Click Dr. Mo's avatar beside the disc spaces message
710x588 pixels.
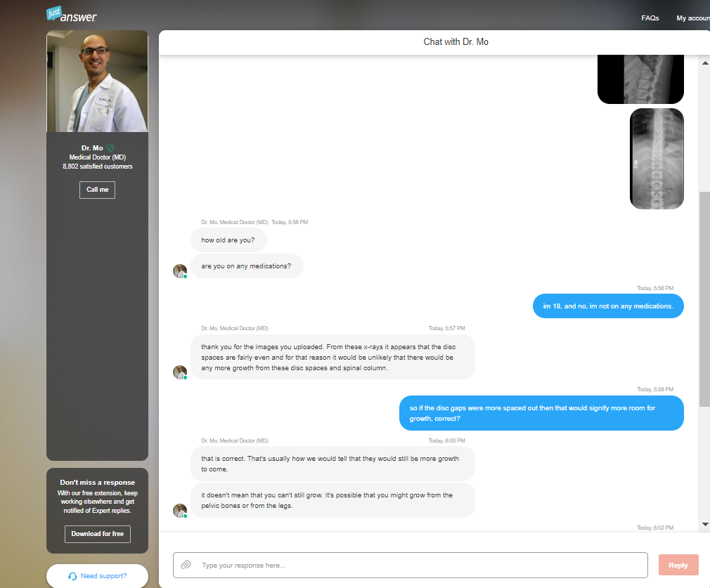click(180, 372)
